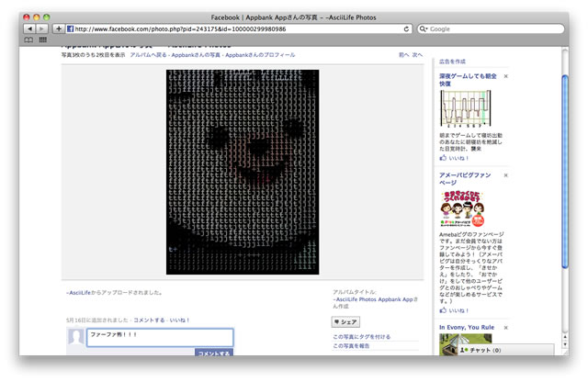Screen dimensions: 588x382
Task: Click この写真を報告 link
Action: coord(351,345)
